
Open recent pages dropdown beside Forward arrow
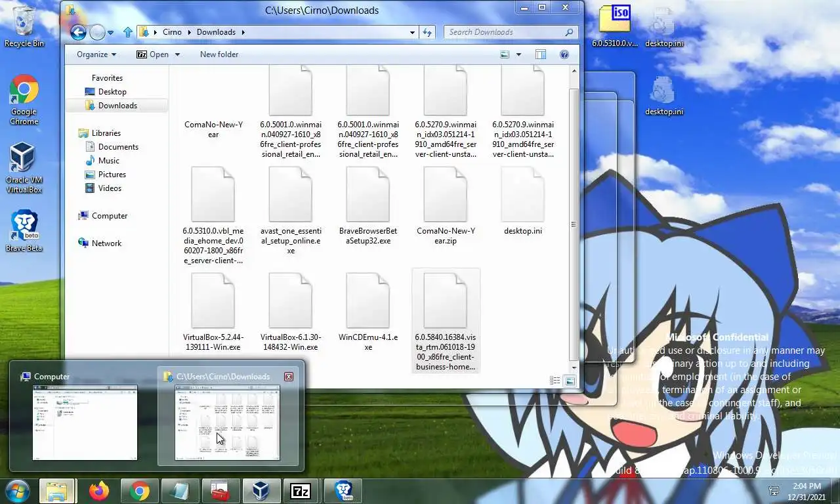[x=110, y=32]
